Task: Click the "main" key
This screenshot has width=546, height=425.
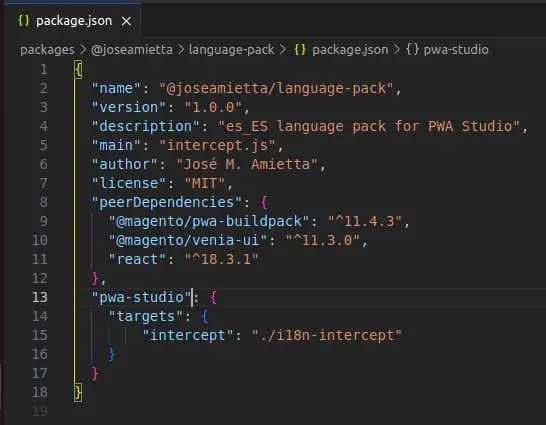Action: [x=116, y=145]
